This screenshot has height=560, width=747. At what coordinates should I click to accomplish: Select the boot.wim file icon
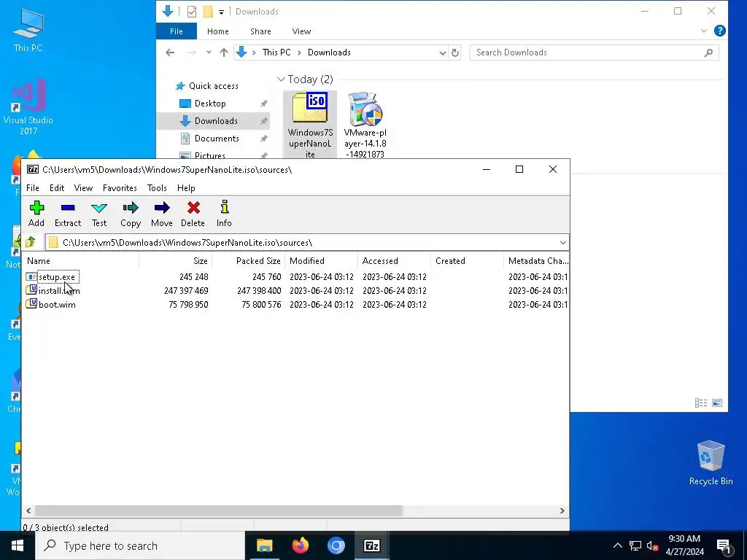click(x=31, y=304)
